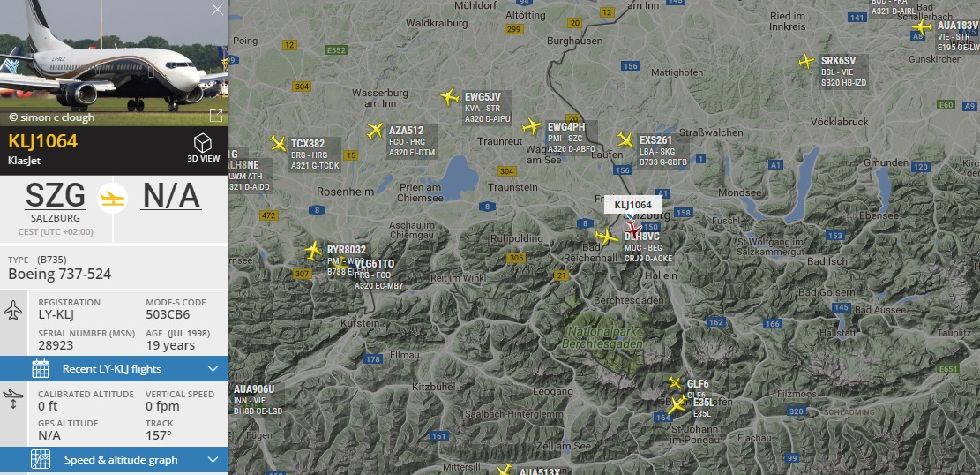Click the N/A destination airport
The width and height of the screenshot is (980, 475).
point(170,196)
